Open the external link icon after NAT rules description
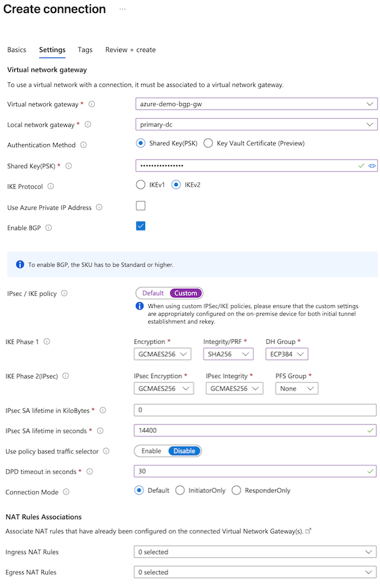The height and width of the screenshot is (588, 380). (308, 531)
